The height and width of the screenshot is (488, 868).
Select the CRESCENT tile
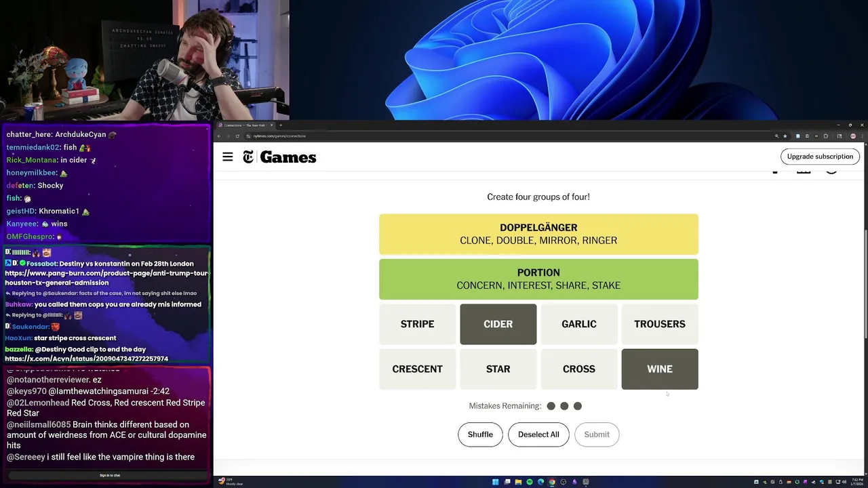(x=417, y=369)
